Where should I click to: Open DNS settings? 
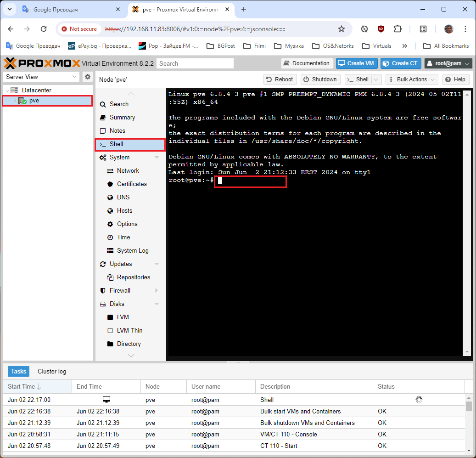click(130, 198)
